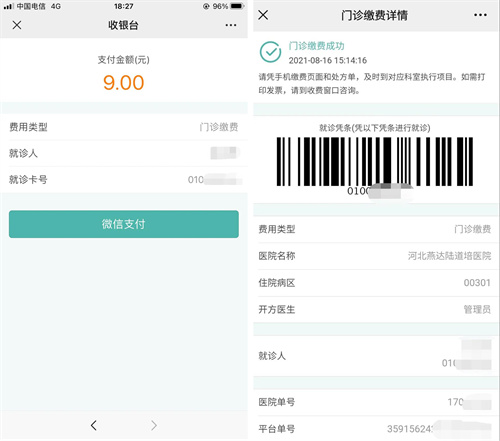Tap the 医院单号 row
This screenshot has height=441, width=500.
(375, 402)
